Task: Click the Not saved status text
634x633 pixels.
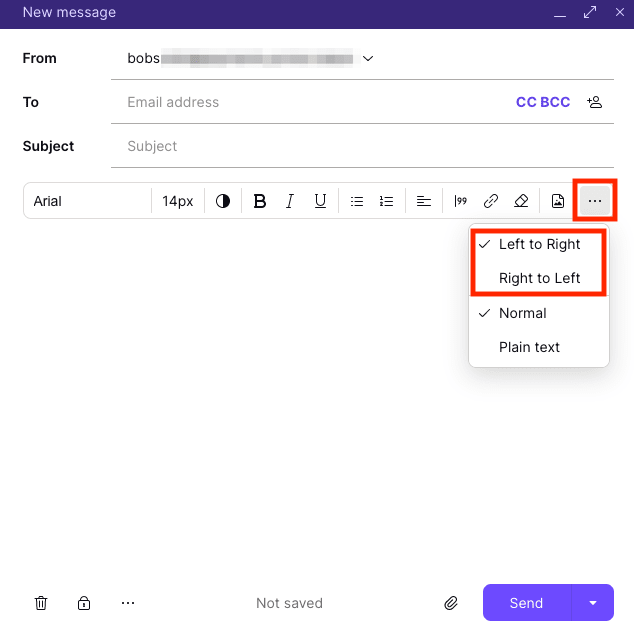Action: coord(290,603)
